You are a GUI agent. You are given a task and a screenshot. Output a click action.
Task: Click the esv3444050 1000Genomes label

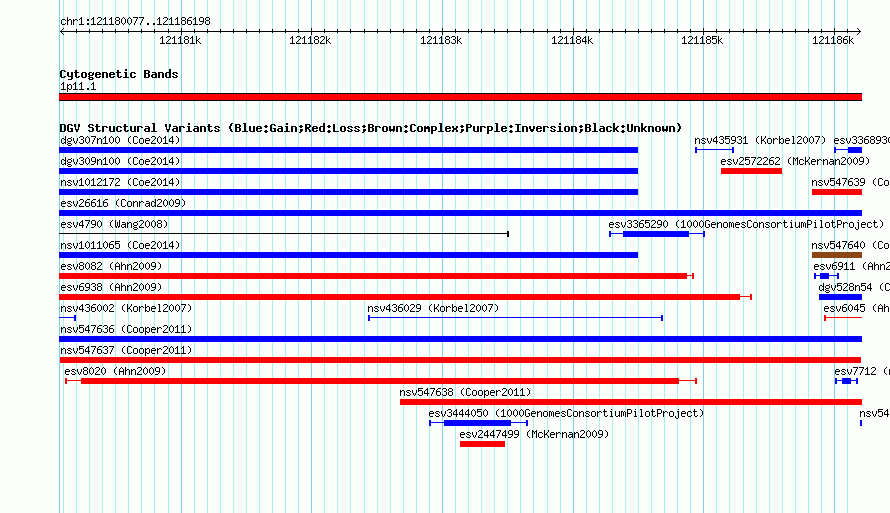(x=566, y=413)
